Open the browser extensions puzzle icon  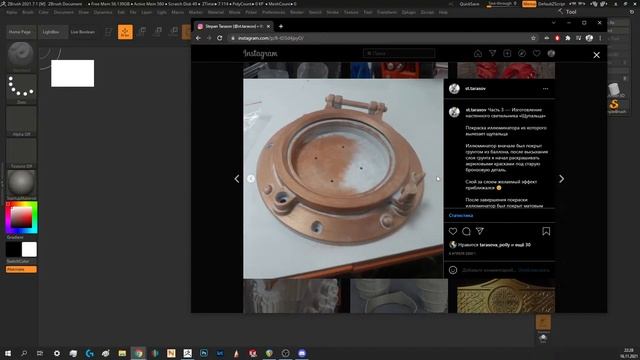pyautogui.click(x=568, y=38)
